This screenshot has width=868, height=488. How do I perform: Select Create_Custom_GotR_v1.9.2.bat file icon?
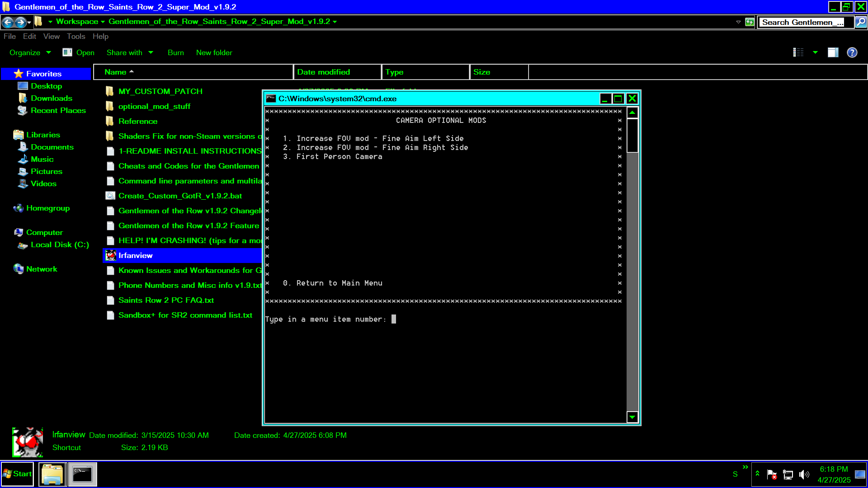click(110, 196)
